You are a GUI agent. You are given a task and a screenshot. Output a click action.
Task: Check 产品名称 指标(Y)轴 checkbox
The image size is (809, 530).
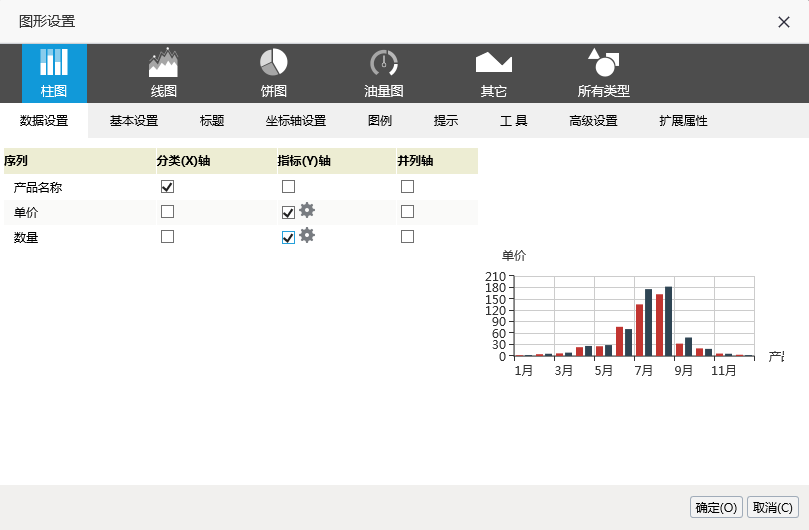tap(288, 186)
